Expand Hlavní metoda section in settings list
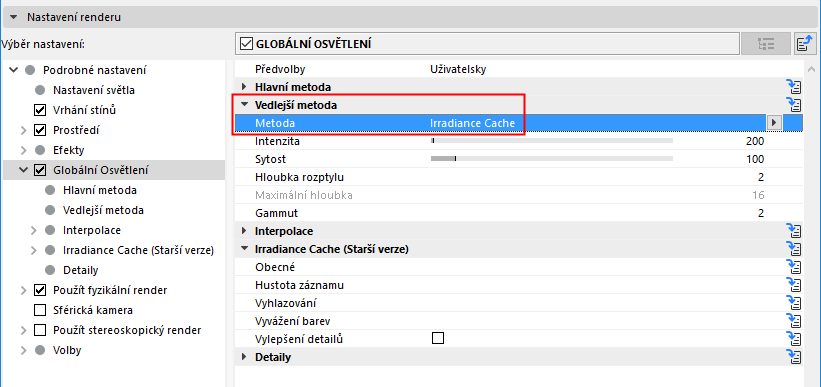This screenshot has width=821, height=387. [x=243, y=87]
